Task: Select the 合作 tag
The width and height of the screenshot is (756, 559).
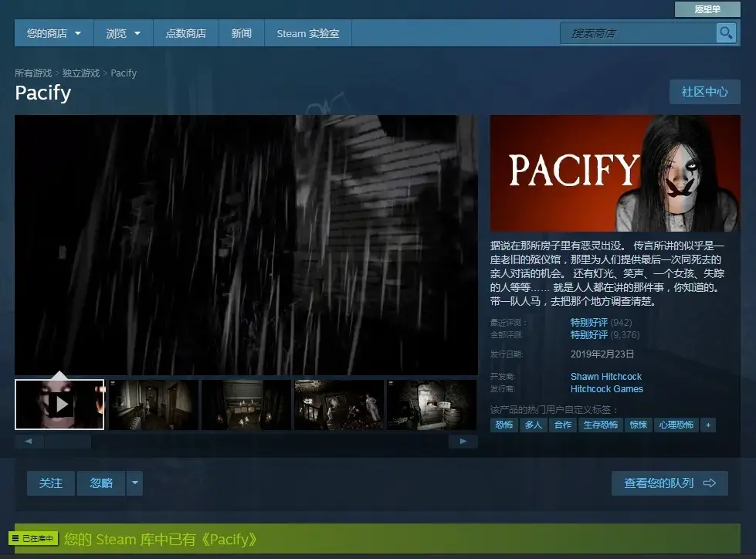Action: [x=563, y=425]
